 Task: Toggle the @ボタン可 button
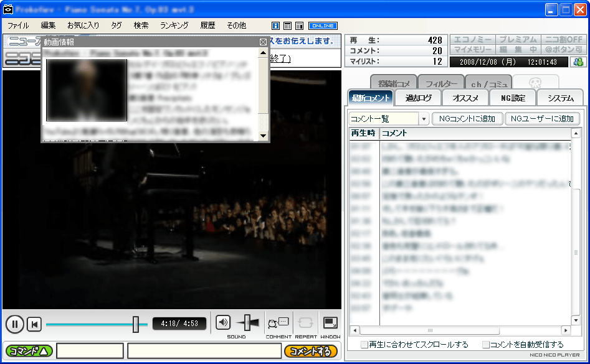(563, 49)
